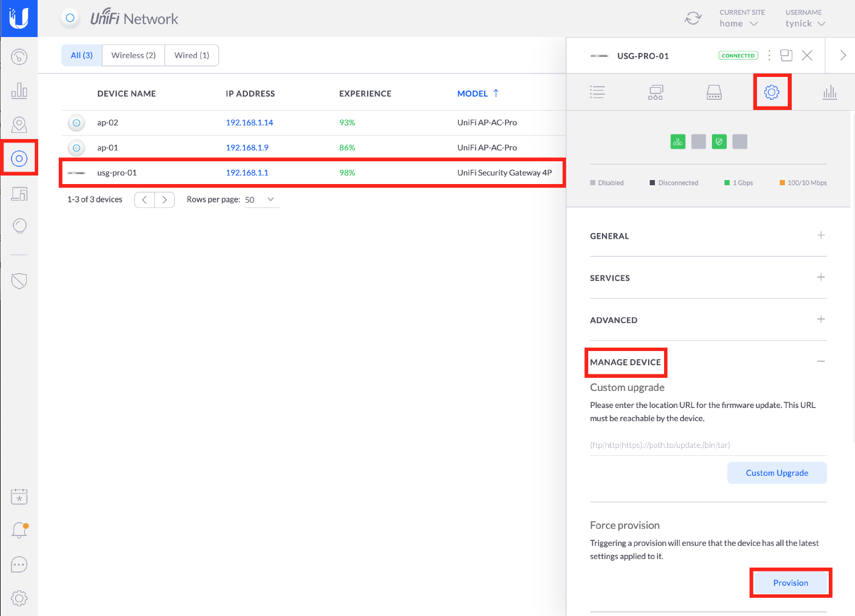This screenshot has width=855, height=616.
Task: Expand the GENERAL section
Action: click(x=821, y=235)
